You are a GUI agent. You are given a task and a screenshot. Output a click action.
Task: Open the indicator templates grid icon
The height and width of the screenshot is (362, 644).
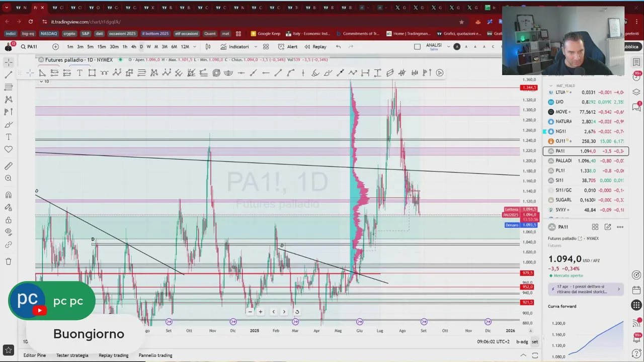[266, 47]
